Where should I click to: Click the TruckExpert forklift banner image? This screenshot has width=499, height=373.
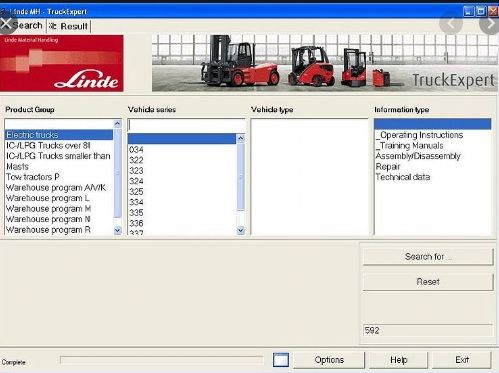click(325, 63)
